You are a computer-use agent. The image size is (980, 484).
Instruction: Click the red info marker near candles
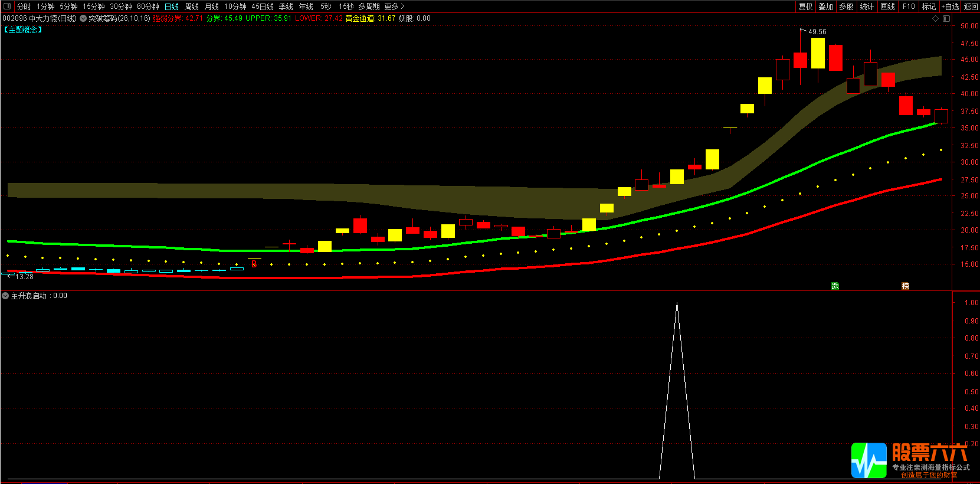pos(254,264)
